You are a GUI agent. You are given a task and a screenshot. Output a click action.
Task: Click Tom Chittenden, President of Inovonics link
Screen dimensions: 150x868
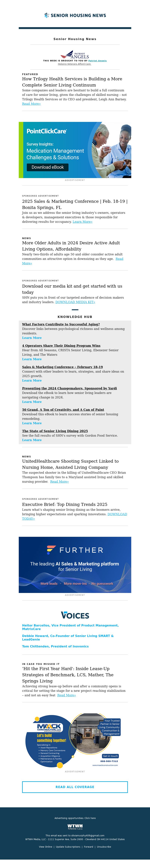click(x=55, y=646)
